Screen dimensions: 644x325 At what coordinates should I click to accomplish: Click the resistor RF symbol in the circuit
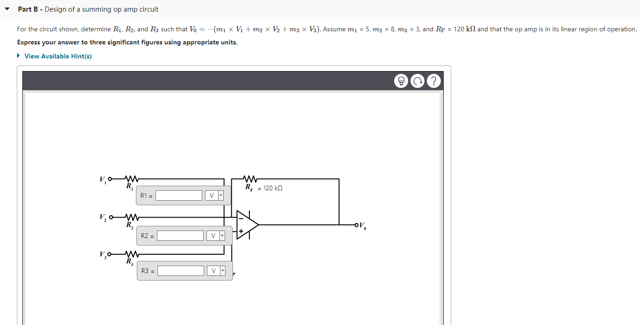(x=249, y=178)
